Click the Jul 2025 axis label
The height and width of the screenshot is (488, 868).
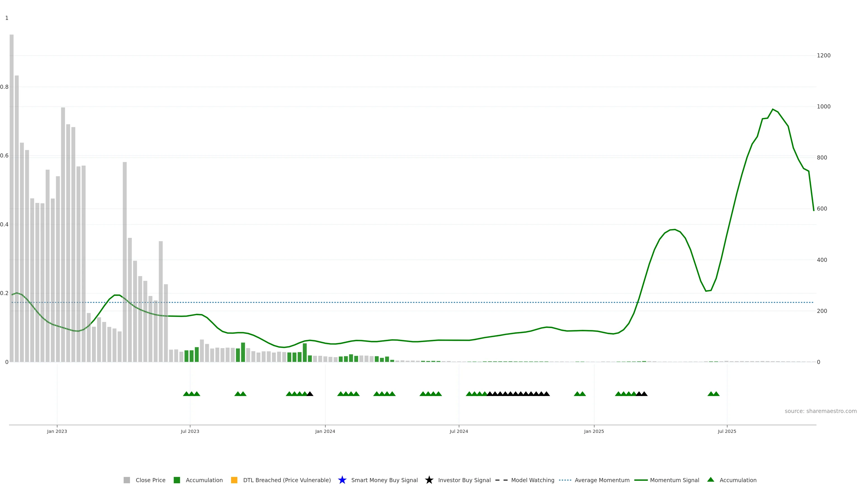(x=727, y=431)
